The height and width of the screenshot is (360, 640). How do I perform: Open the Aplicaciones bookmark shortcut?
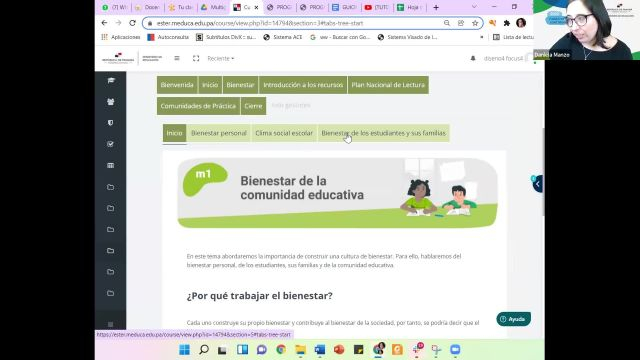click(121, 37)
